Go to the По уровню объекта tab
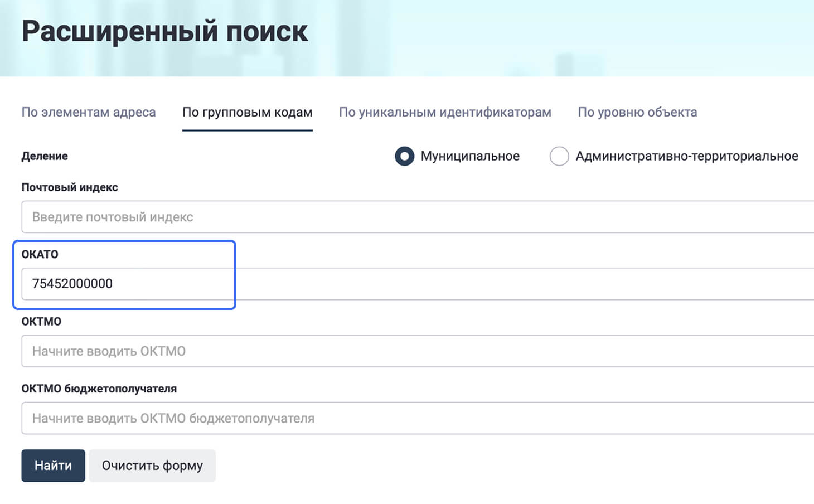The width and height of the screenshot is (814, 504). (x=637, y=112)
